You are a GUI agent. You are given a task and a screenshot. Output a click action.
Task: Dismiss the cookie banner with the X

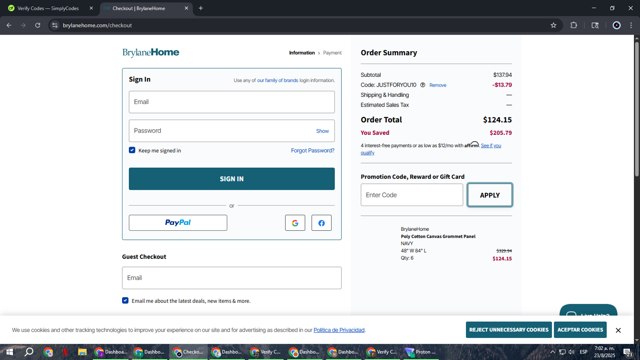(618, 330)
